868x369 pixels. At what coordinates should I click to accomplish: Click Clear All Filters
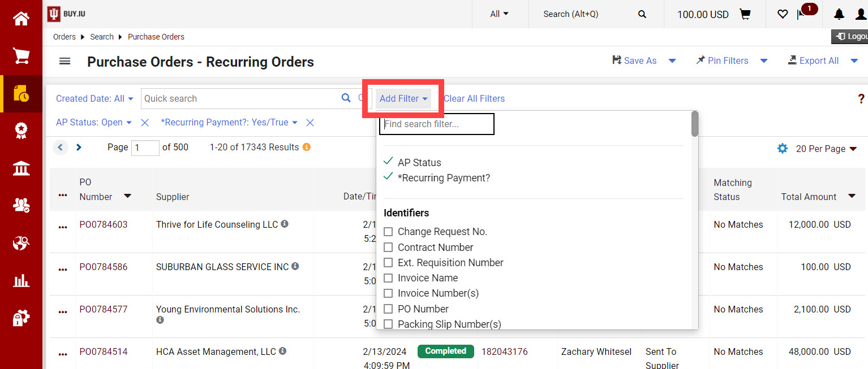[474, 98]
